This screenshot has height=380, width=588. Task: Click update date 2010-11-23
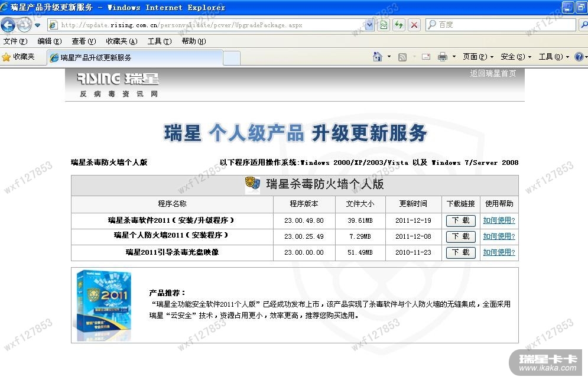click(413, 252)
